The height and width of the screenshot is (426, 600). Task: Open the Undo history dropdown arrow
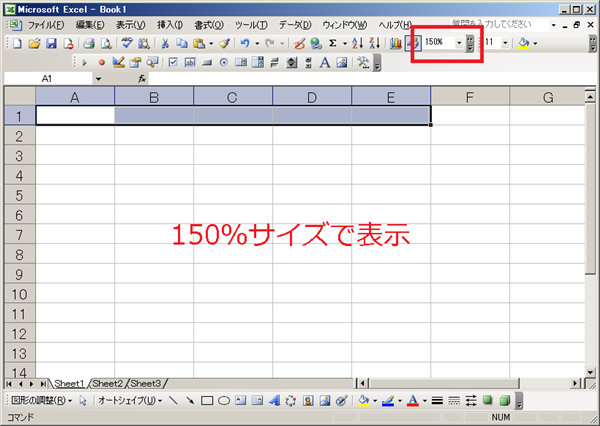click(x=257, y=43)
